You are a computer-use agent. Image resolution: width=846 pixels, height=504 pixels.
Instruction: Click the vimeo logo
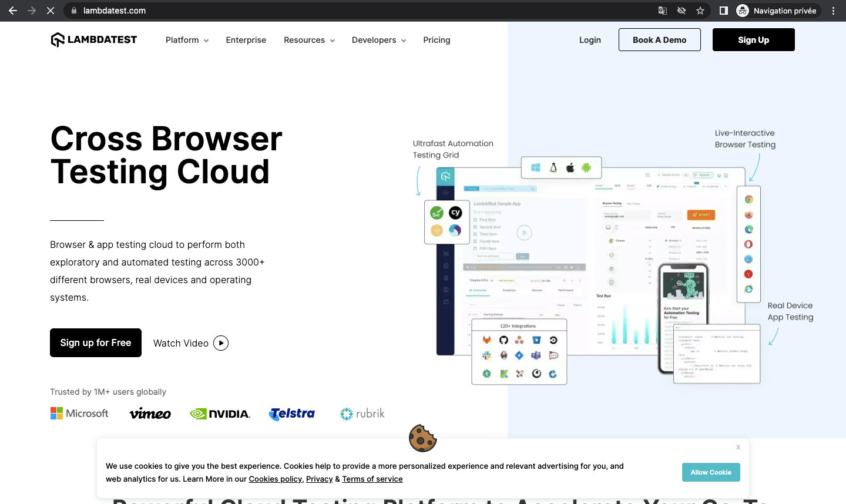tap(150, 414)
